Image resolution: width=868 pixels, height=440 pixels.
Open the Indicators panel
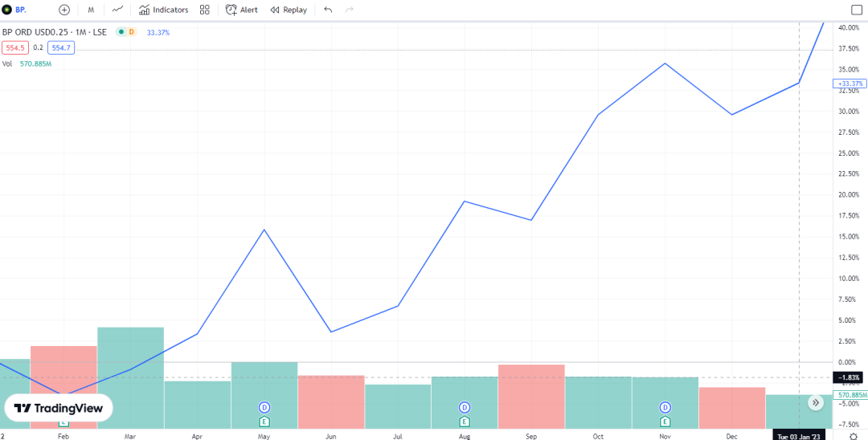163,10
